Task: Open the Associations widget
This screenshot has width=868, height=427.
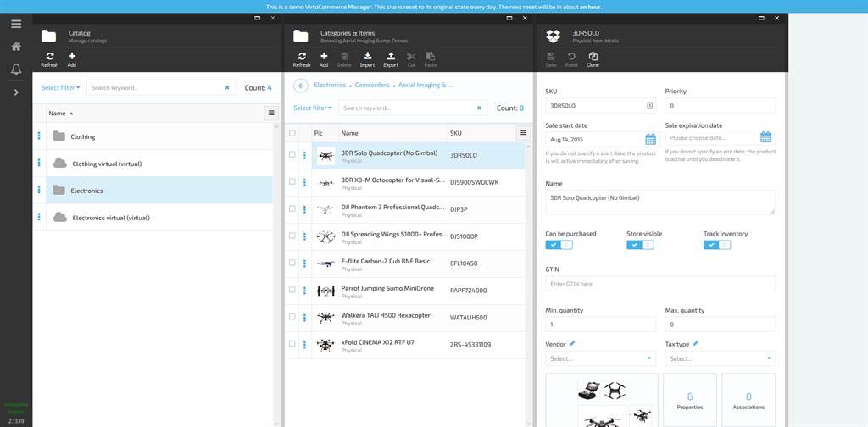Action: [x=748, y=400]
